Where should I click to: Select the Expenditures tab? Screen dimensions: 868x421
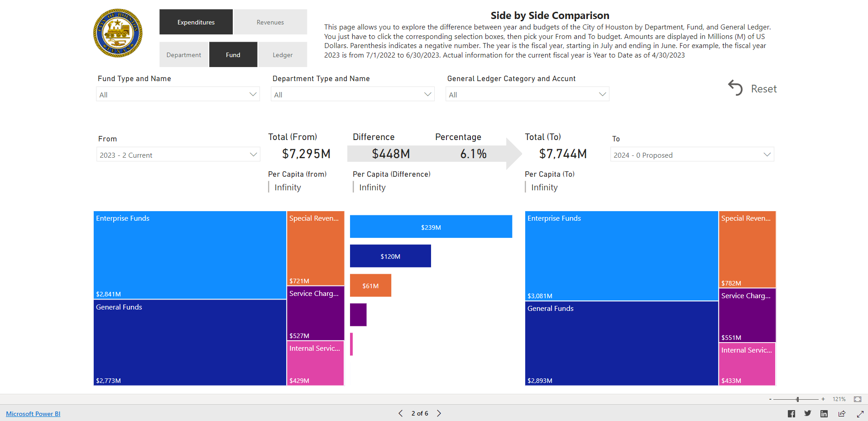(x=196, y=21)
